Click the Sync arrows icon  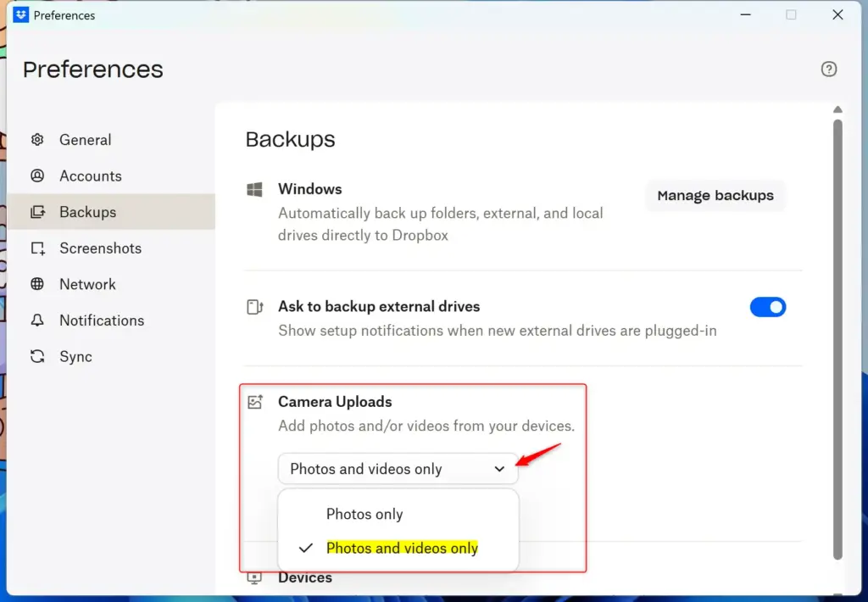point(37,356)
